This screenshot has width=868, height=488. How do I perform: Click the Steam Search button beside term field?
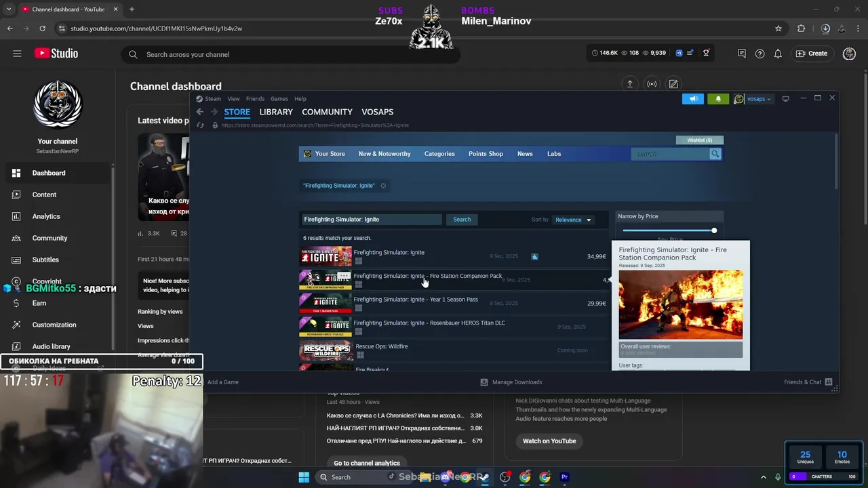click(462, 220)
